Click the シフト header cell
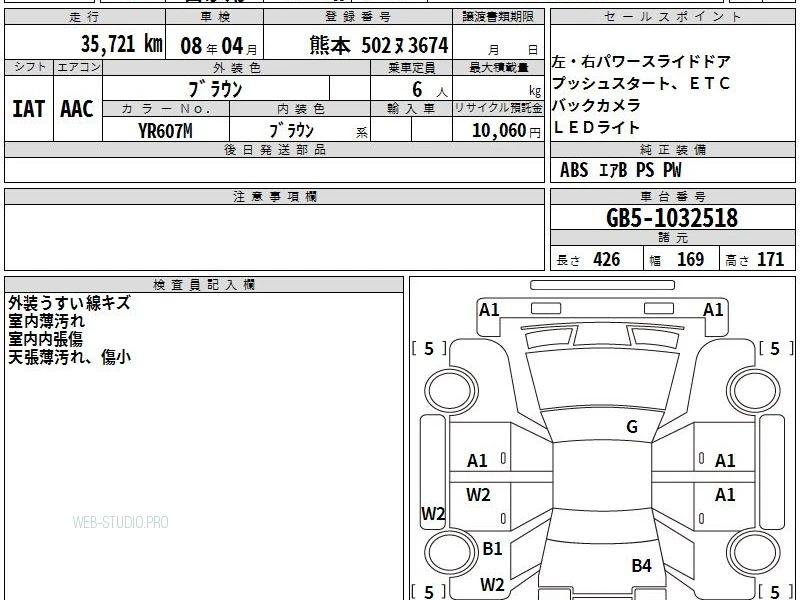 pyautogui.click(x=29, y=67)
